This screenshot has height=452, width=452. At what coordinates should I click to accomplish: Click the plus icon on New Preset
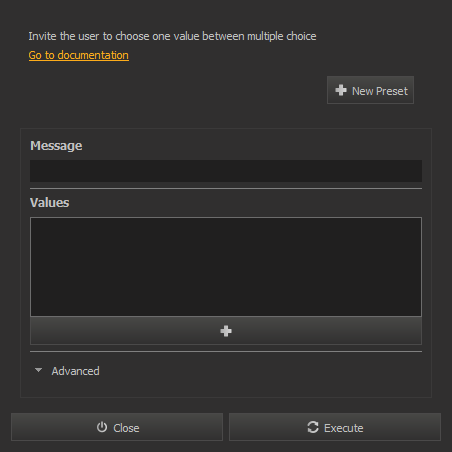pos(341,90)
